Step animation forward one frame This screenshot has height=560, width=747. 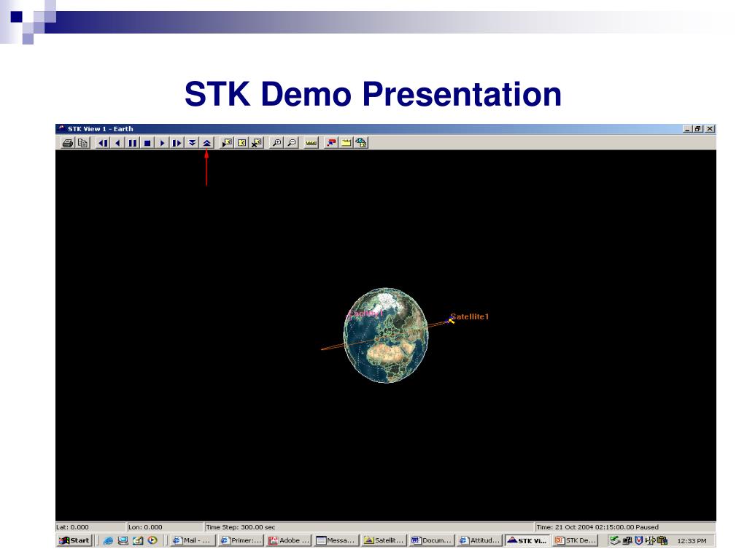177,143
